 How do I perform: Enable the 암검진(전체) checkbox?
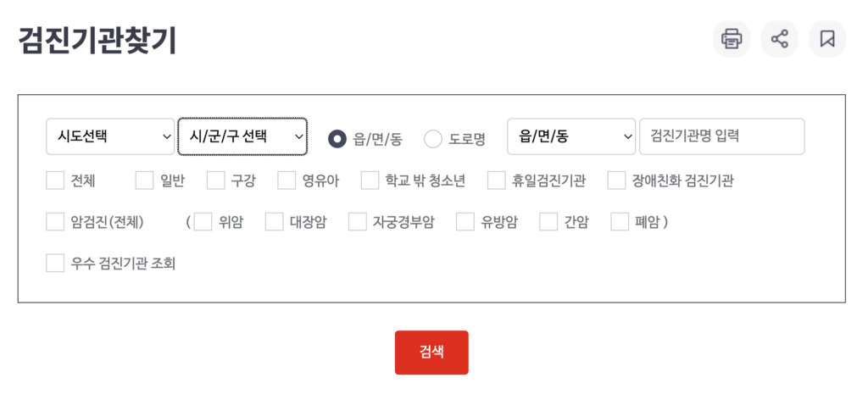(x=55, y=222)
